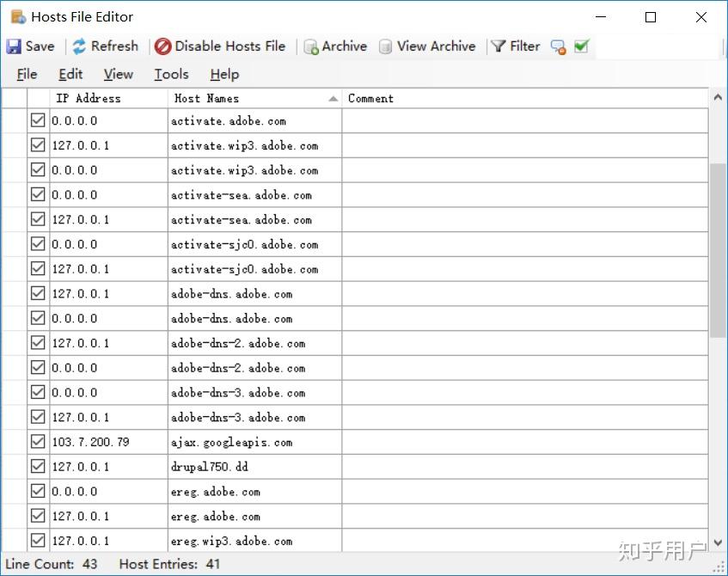This screenshot has height=576, width=728.
Task: Maximize the Hosts File Editor window
Action: point(651,17)
